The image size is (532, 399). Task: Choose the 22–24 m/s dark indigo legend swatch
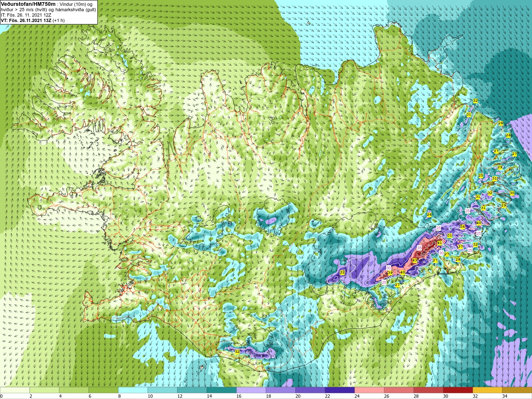pos(340,390)
